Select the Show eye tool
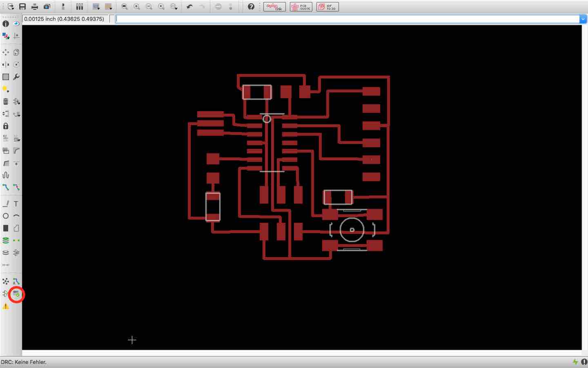This screenshot has width=588, height=368. (x=16, y=24)
